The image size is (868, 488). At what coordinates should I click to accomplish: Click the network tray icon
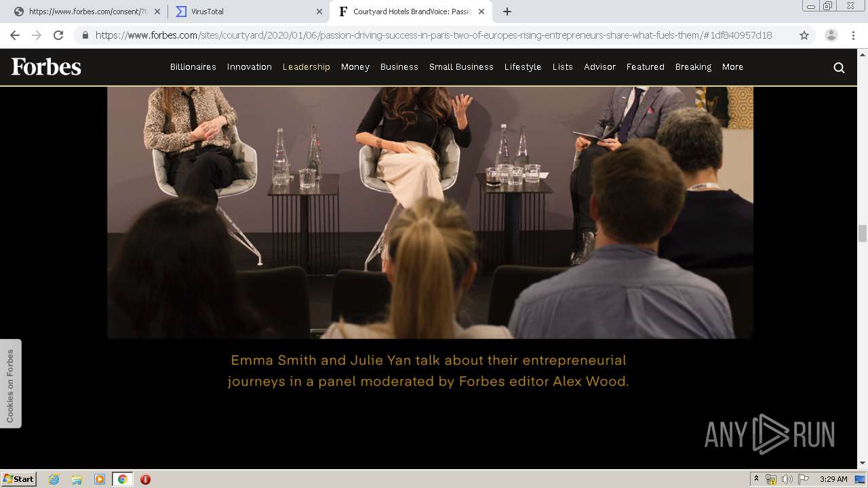(x=771, y=479)
